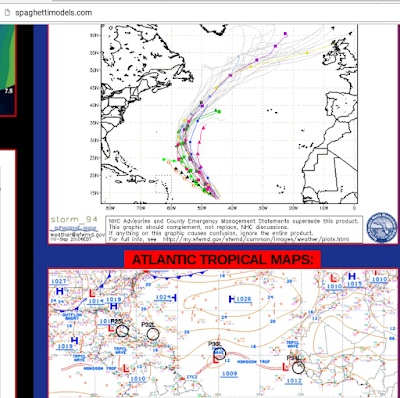Open the sfwmd.gov link under storm_94
400x398 pixels.
74,228
